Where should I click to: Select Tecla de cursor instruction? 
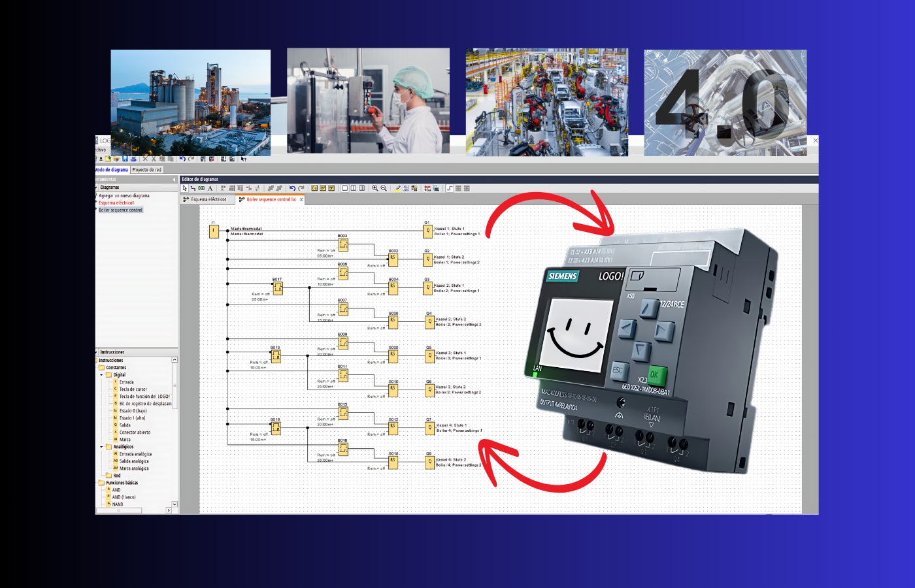133,389
